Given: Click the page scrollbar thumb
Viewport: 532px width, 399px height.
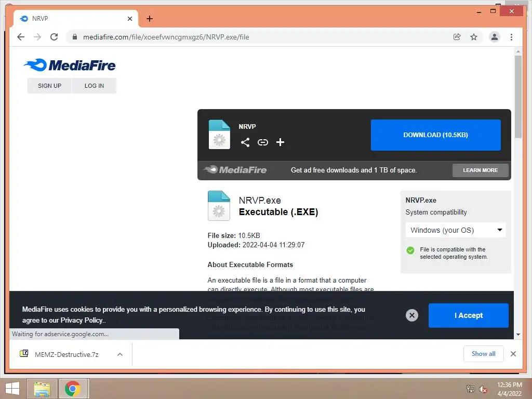Looking at the screenshot, I should click(x=518, y=97).
